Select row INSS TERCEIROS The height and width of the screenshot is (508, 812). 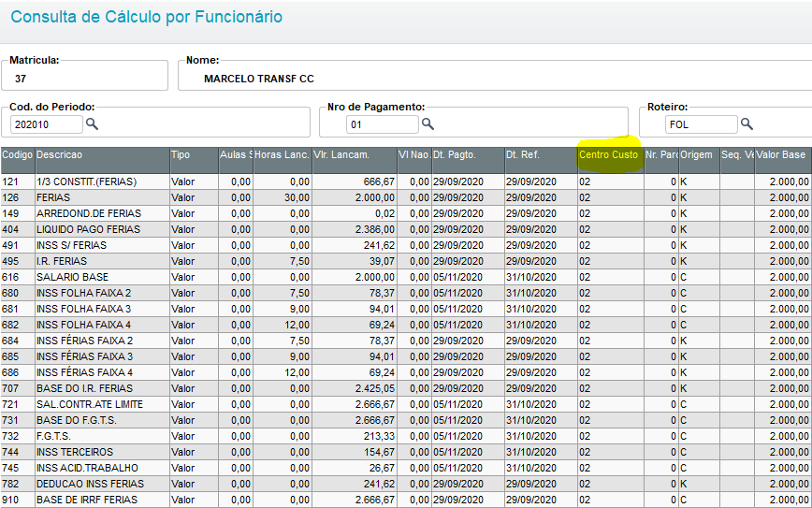click(x=406, y=452)
